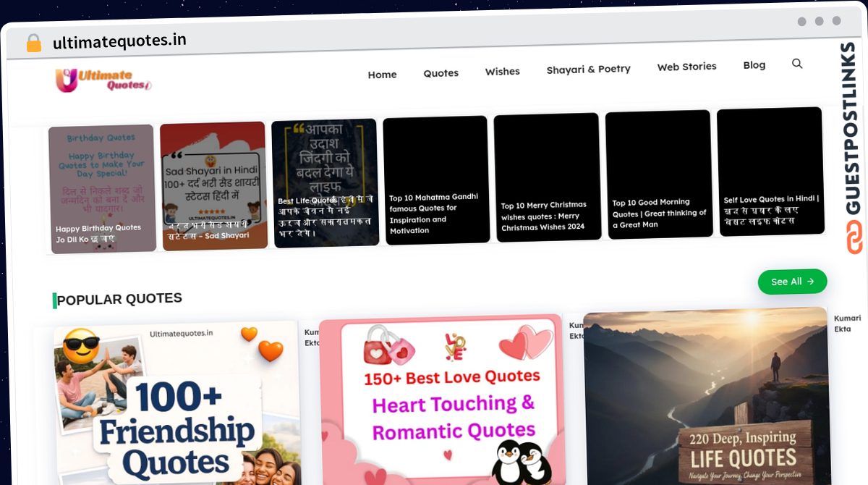Open Sad Shayari in Hindi story card
The width and height of the screenshot is (868, 485).
213,185
